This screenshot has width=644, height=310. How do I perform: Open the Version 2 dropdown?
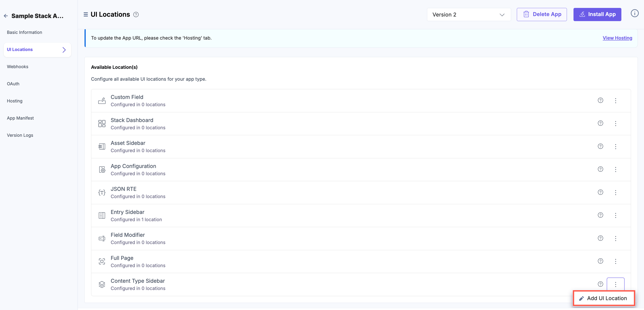coord(469,14)
